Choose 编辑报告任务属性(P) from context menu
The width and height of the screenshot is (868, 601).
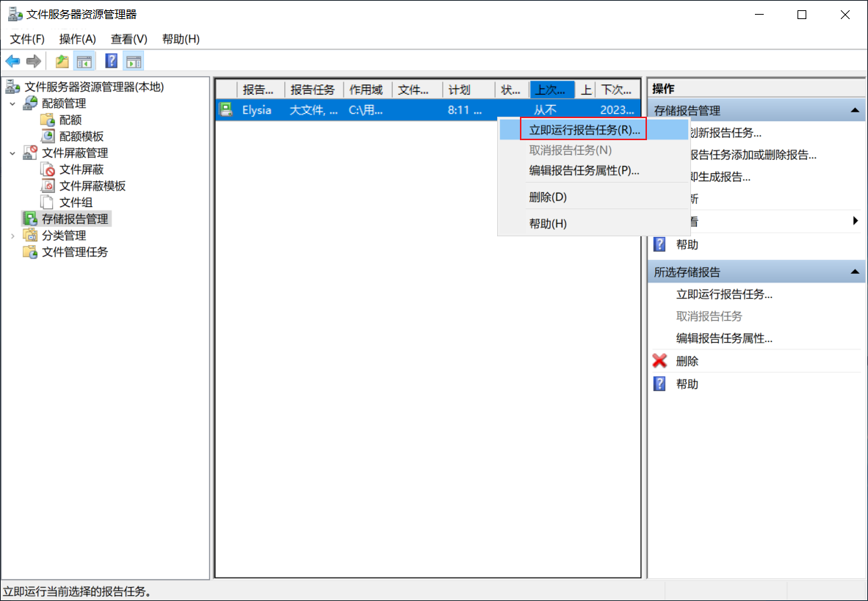pyautogui.click(x=584, y=170)
